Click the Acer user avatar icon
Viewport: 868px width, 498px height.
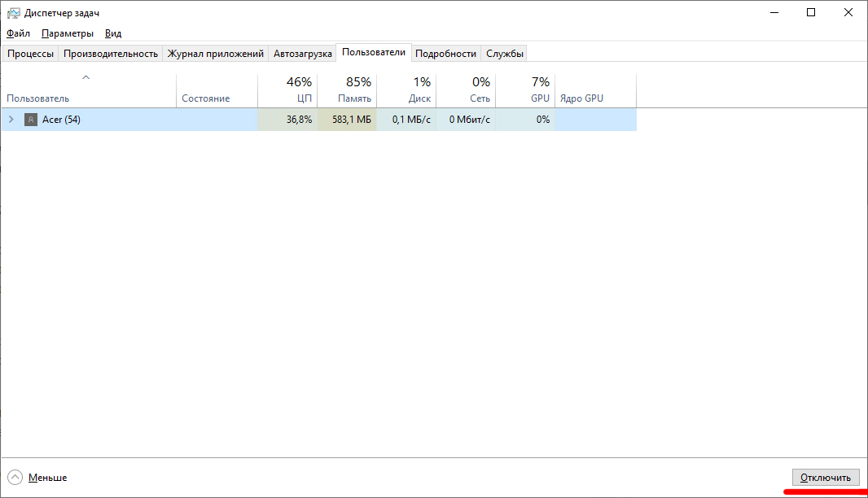31,120
